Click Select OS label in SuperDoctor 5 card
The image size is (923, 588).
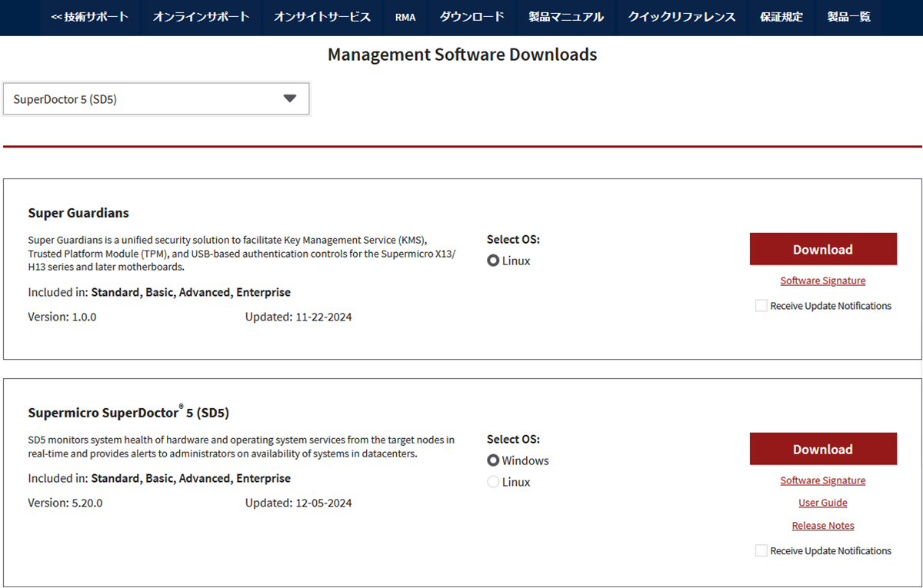click(514, 439)
